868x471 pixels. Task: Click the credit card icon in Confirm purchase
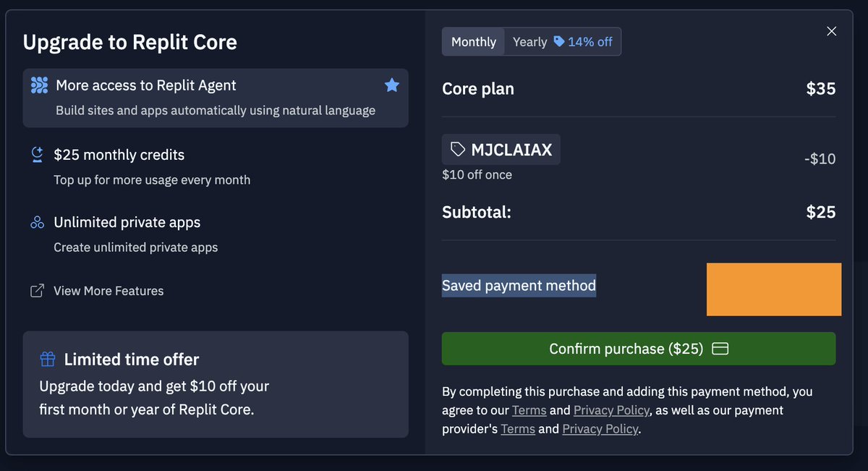(x=720, y=349)
